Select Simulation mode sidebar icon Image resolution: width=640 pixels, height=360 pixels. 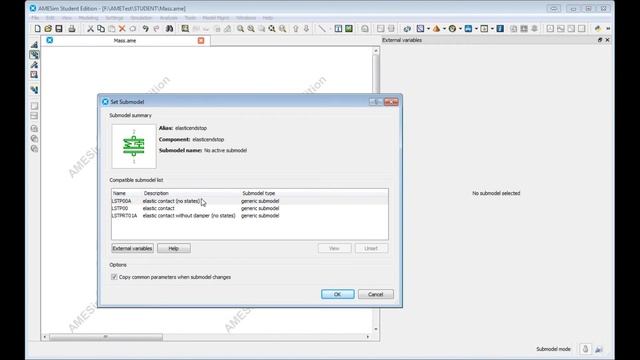point(34,75)
